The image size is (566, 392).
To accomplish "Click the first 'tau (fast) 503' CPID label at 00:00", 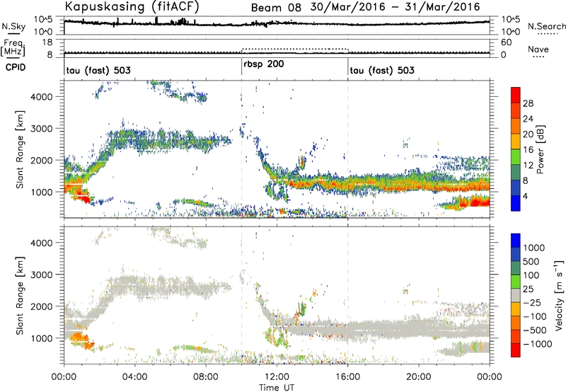I will tap(98, 70).
